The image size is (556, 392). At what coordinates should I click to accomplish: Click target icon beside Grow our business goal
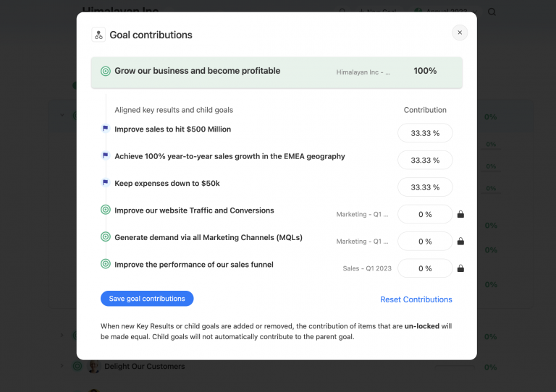coord(106,72)
